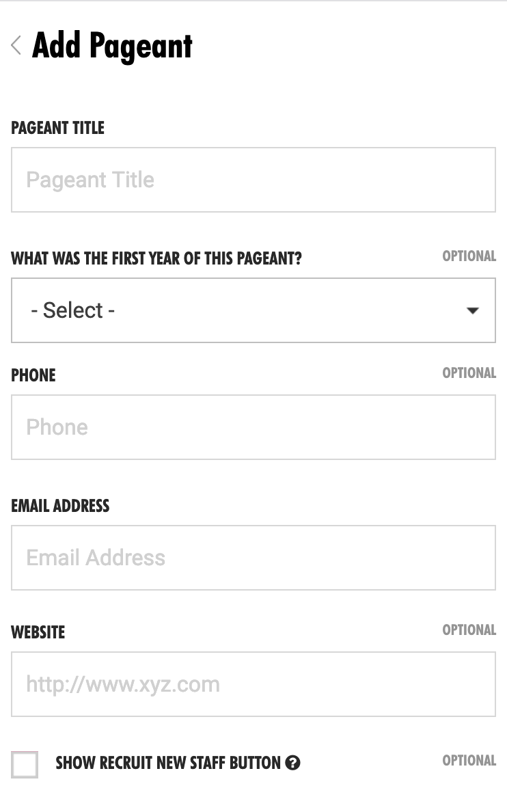The image size is (507, 812).
Task: Click the Optional tag beside Website
Action: pos(469,630)
